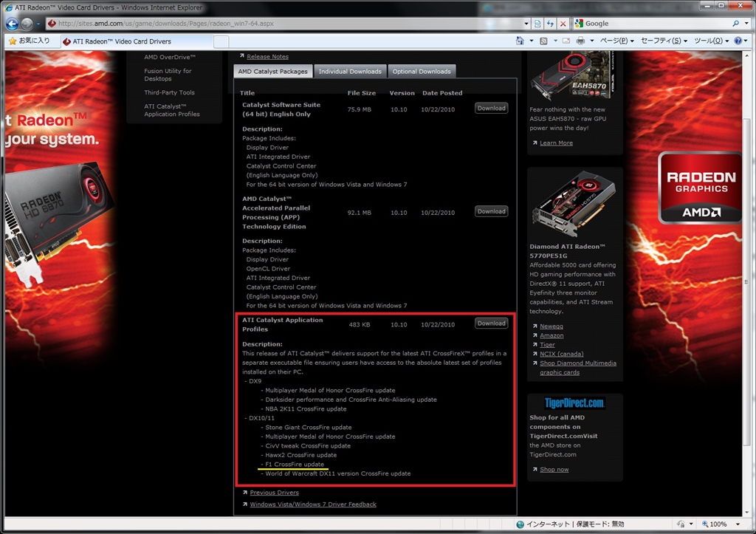
Task: Open the ツール(O) menu
Action: 711,41
